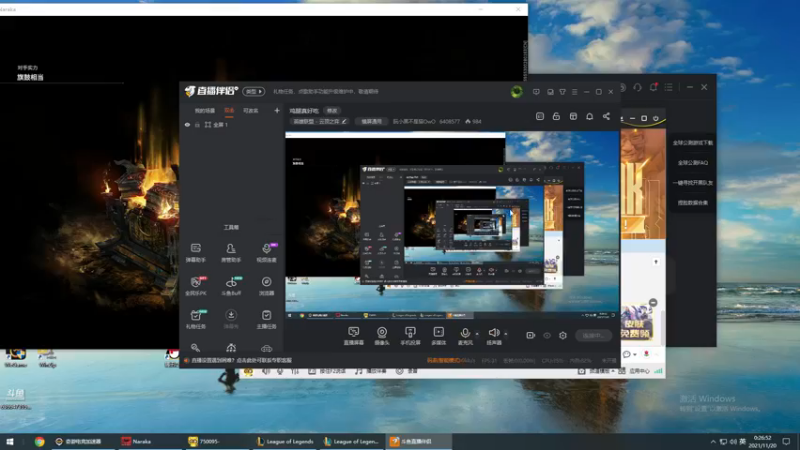Open the message icon in the 直播伴侣 title bar
This screenshot has height=450, width=800.
click(x=536, y=92)
